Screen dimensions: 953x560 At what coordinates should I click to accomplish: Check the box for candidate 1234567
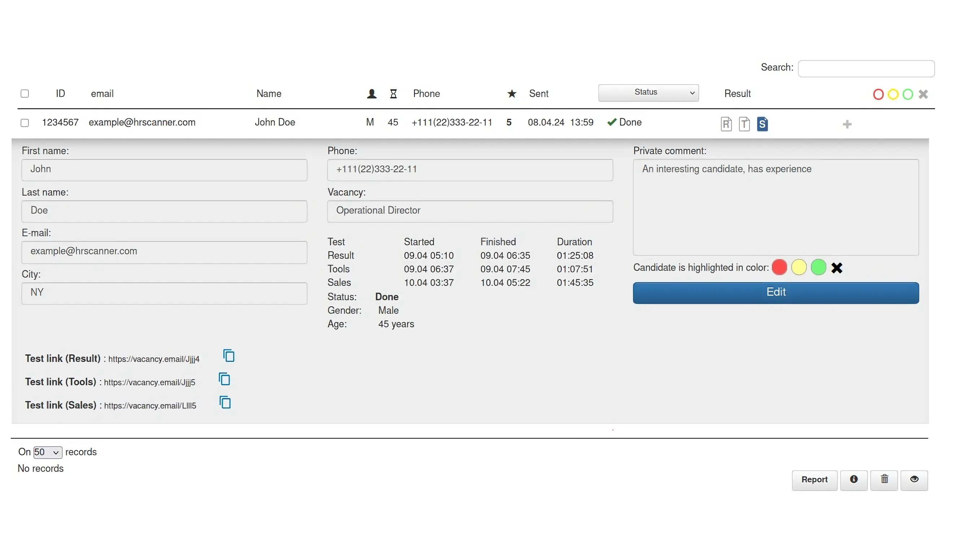pos(25,123)
